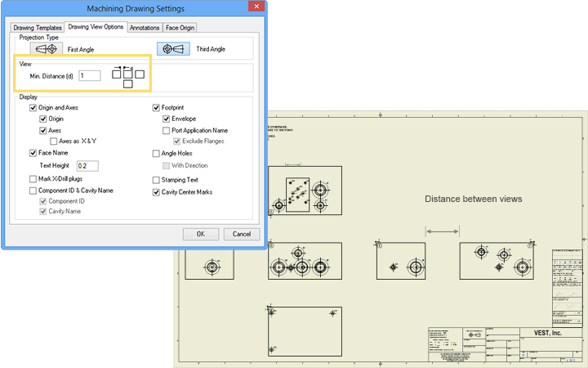The width and height of the screenshot is (588, 368).
Task: Check Component ID & Cavity Name
Action: point(33,191)
